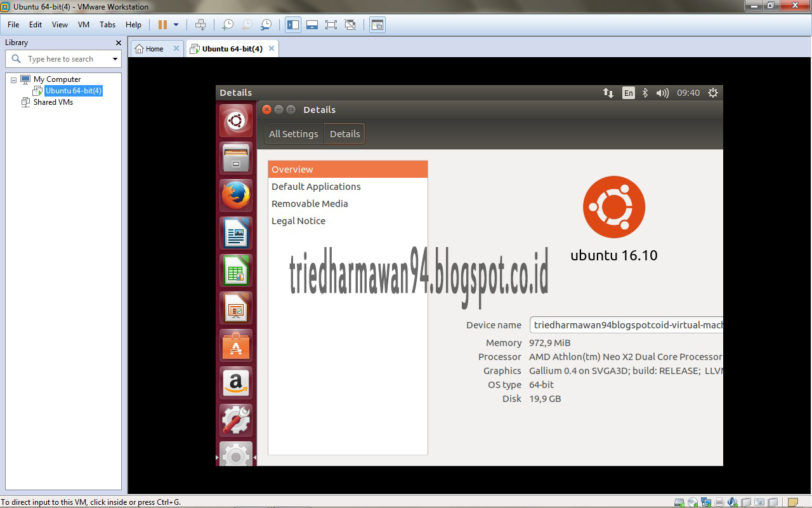The width and height of the screenshot is (812, 508).
Task: Enter full screen mode from toolbar
Action: (x=331, y=25)
